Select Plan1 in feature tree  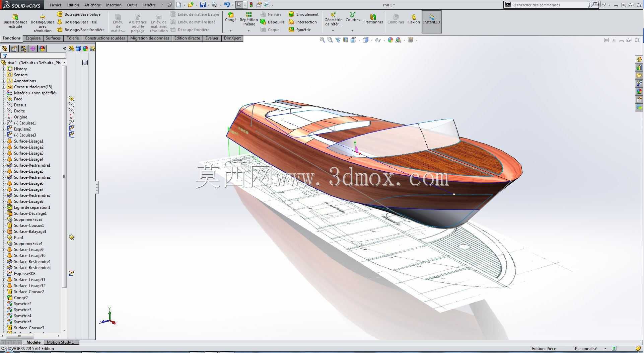click(19, 238)
